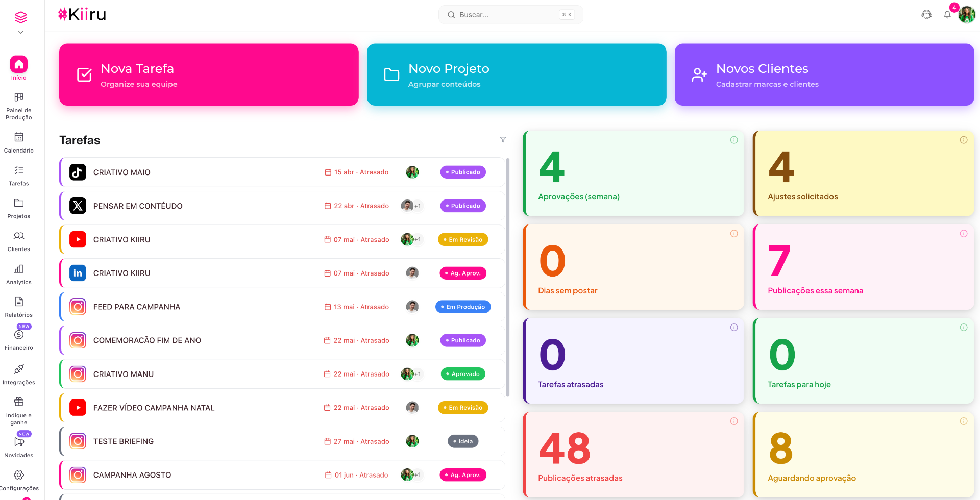Viewport: 980px width, 500px height.
Task: Open Indique e ganhe gift icon
Action: pyautogui.click(x=19, y=402)
